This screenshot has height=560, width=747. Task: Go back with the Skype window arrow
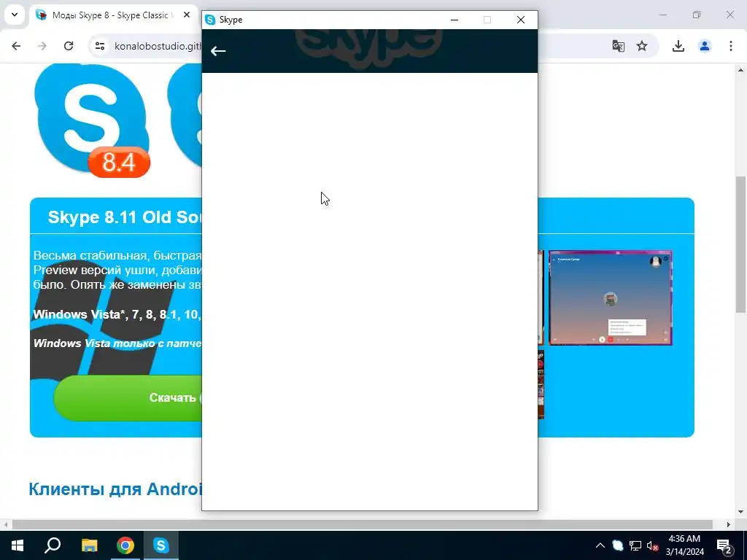point(218,51)
